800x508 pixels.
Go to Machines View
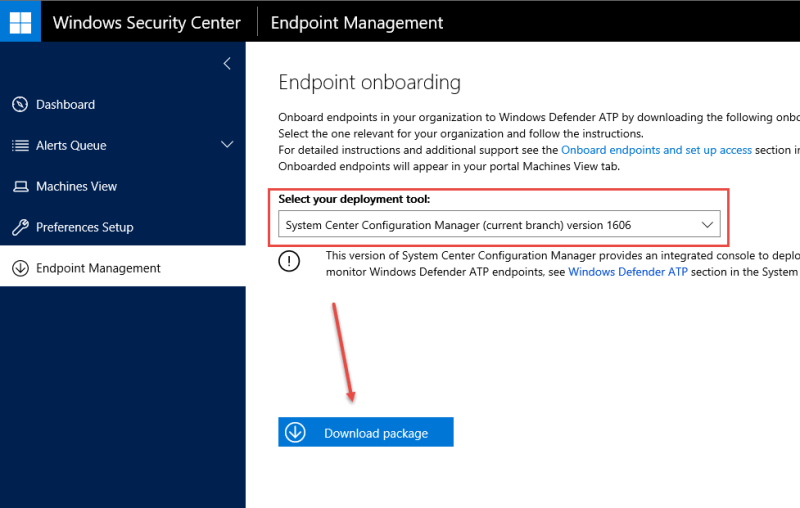(76, 186)
